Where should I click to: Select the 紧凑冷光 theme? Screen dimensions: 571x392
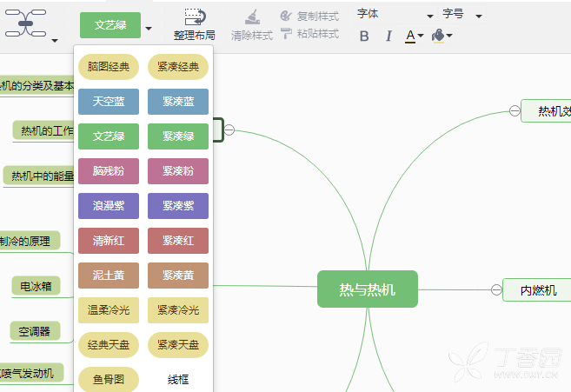click(178, 310)
